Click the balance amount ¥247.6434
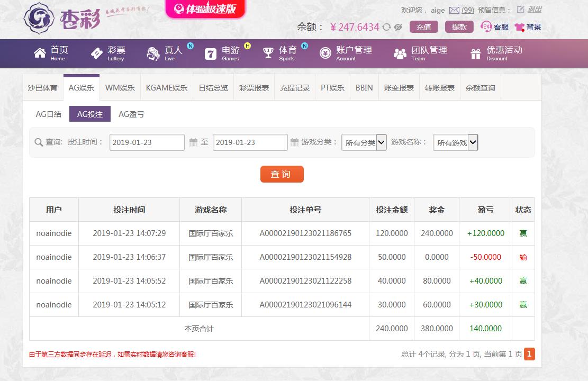This screenshot has height=381, width=588. tap(355, 27)
